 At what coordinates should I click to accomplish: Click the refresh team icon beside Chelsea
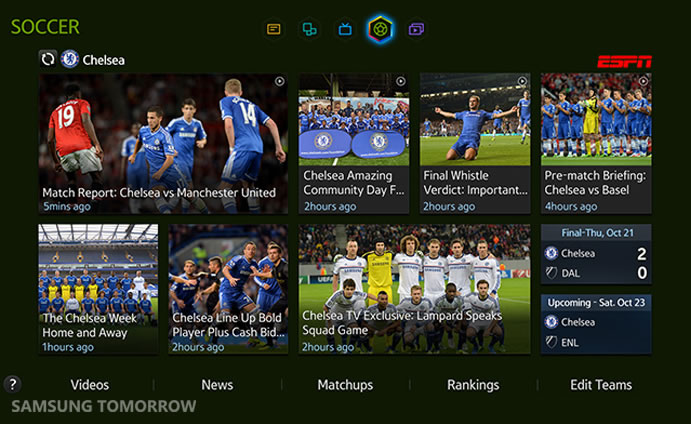[x=48, y=59]
